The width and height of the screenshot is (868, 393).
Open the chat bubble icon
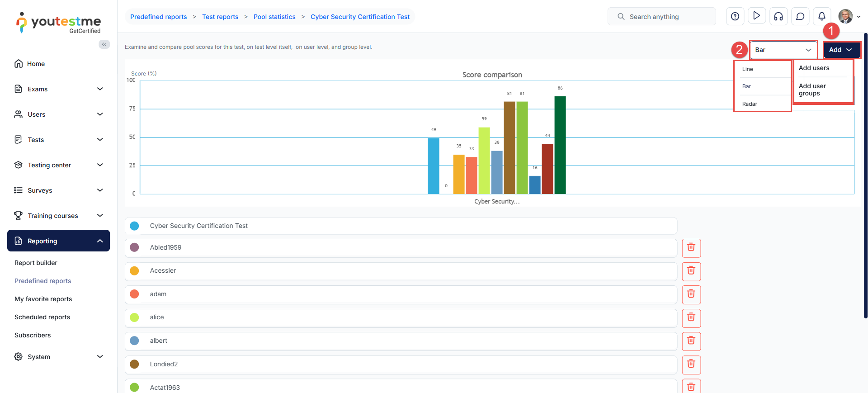point(800,17)
